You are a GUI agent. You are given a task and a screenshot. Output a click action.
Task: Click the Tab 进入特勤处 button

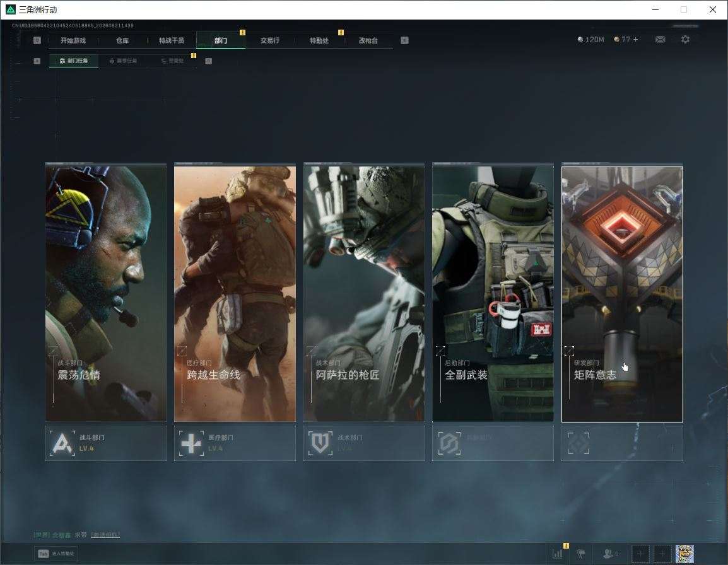point(56,554)
